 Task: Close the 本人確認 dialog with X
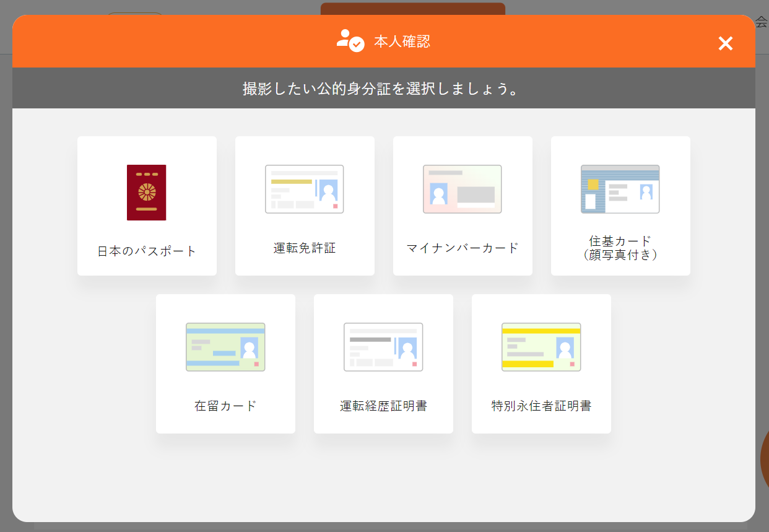point(726,43)
